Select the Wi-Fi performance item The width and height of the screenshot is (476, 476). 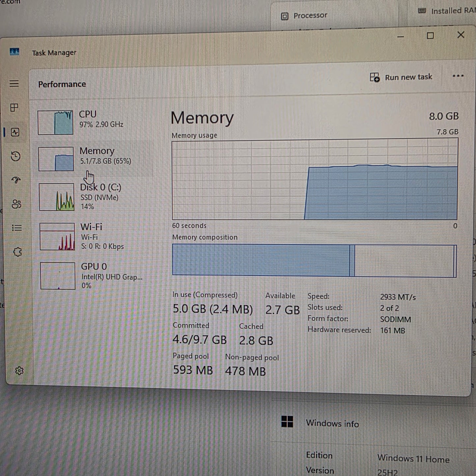click(96, 237)
